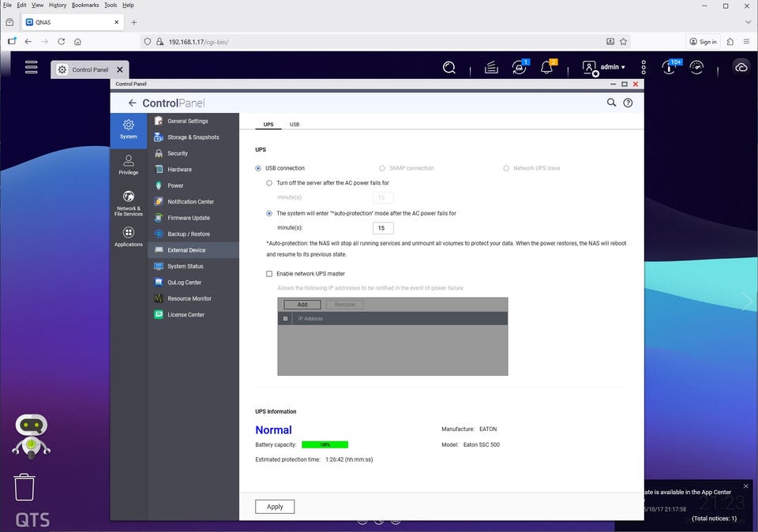Open the Bookmarks menu in Firefox
Screen dimensions: 758x532
pyautogui.click(x=85, y=5)
